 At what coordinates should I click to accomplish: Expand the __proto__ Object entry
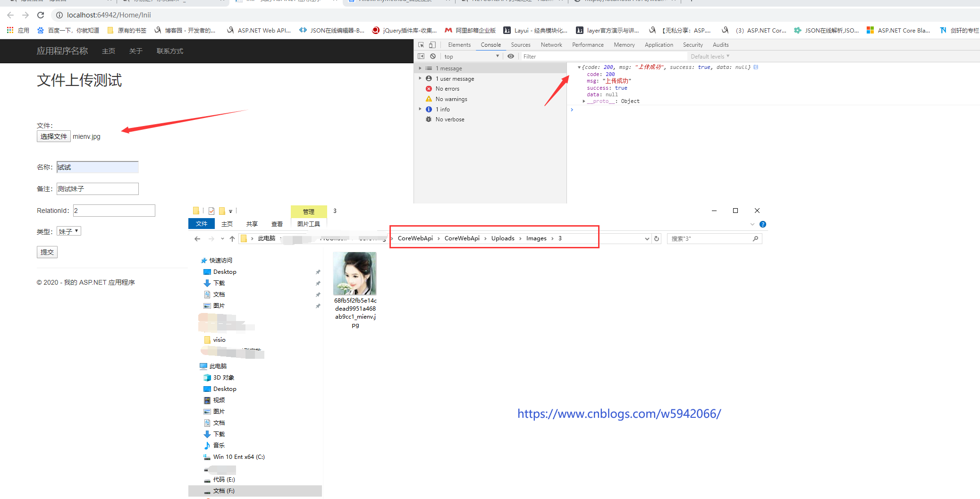click(584, 101)
